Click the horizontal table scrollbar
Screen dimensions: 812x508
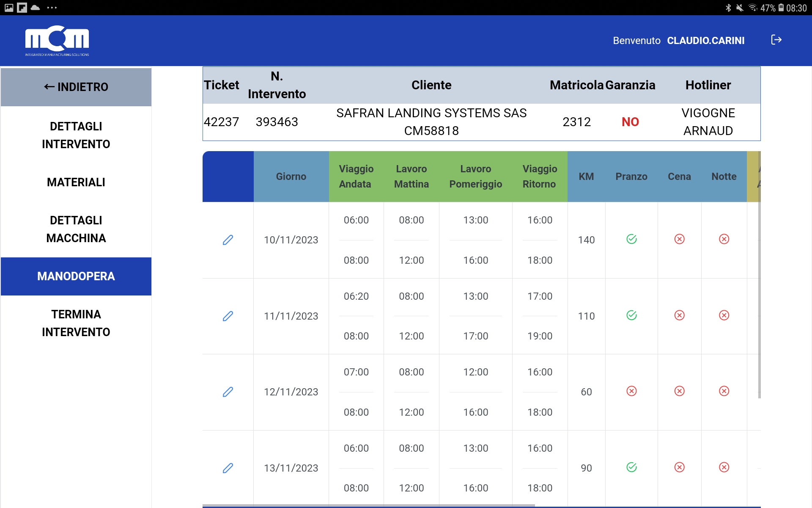click(368, 505)
